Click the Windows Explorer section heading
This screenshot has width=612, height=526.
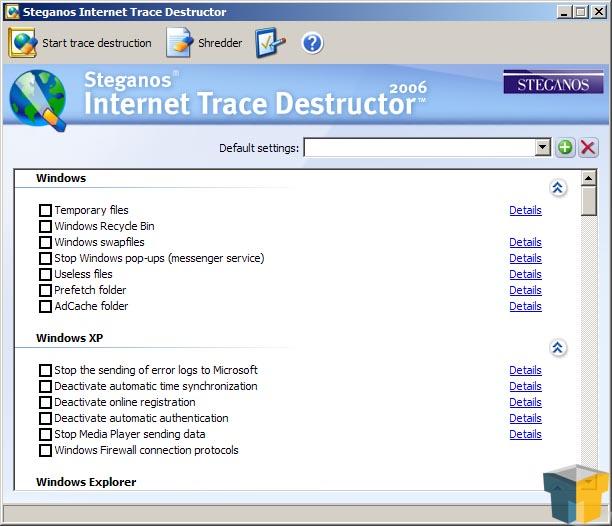coord(86,482)
